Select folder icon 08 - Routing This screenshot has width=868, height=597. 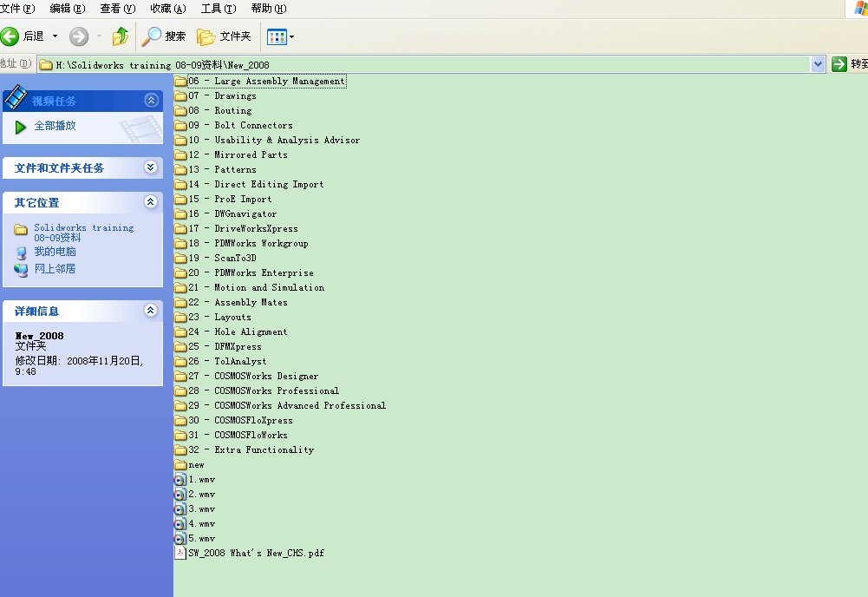180,111
